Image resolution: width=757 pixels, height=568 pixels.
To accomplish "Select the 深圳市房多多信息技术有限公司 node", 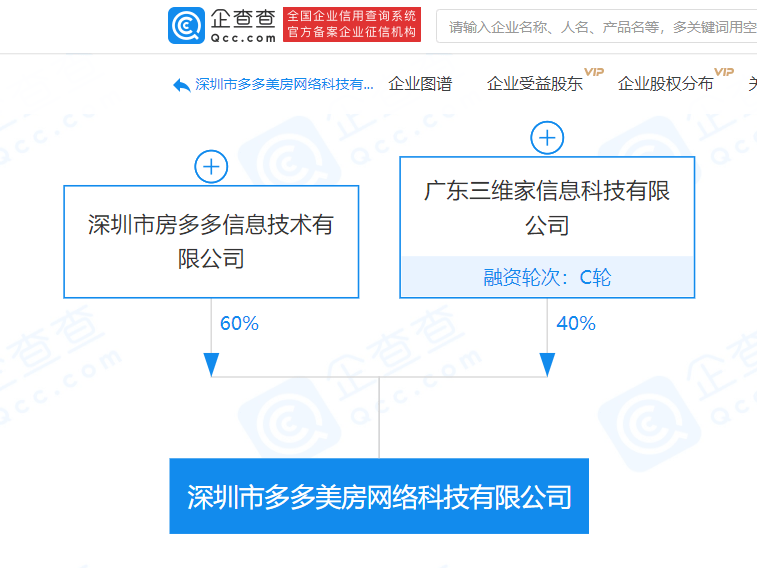I will [x=211, y=242].
